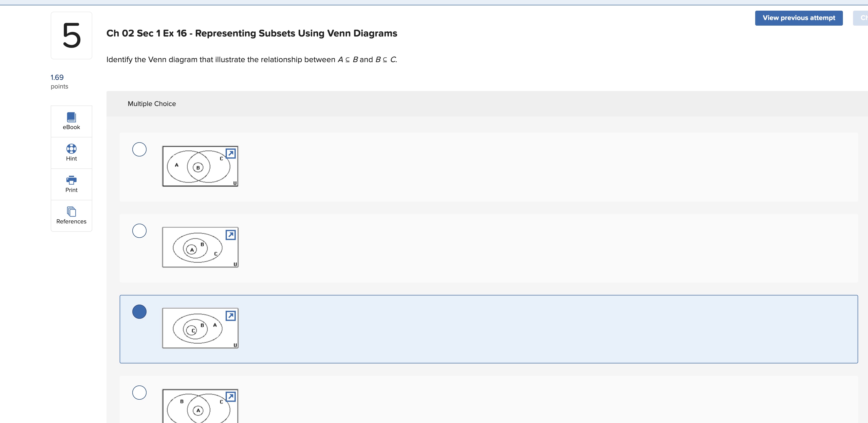Open the Hint for this question
The height and width of the screenshot is (423, 868).
coord(71,152)
